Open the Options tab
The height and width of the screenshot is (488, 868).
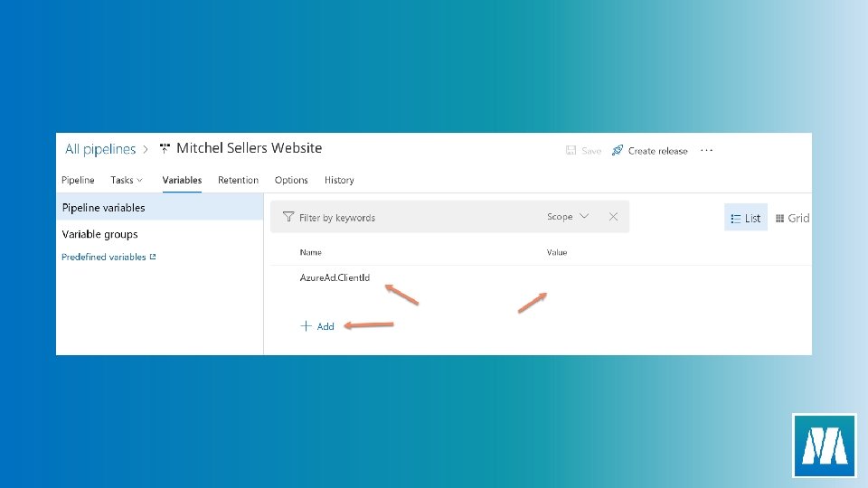point(291,180)
